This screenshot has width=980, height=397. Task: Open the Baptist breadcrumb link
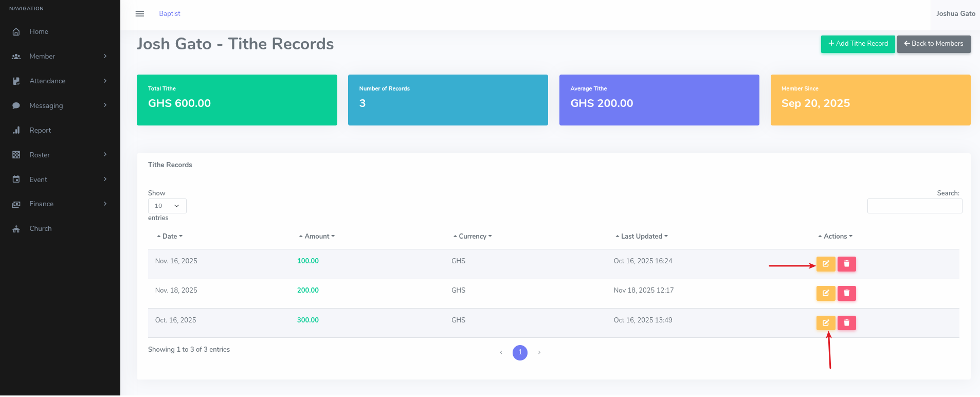pos(170,14)
